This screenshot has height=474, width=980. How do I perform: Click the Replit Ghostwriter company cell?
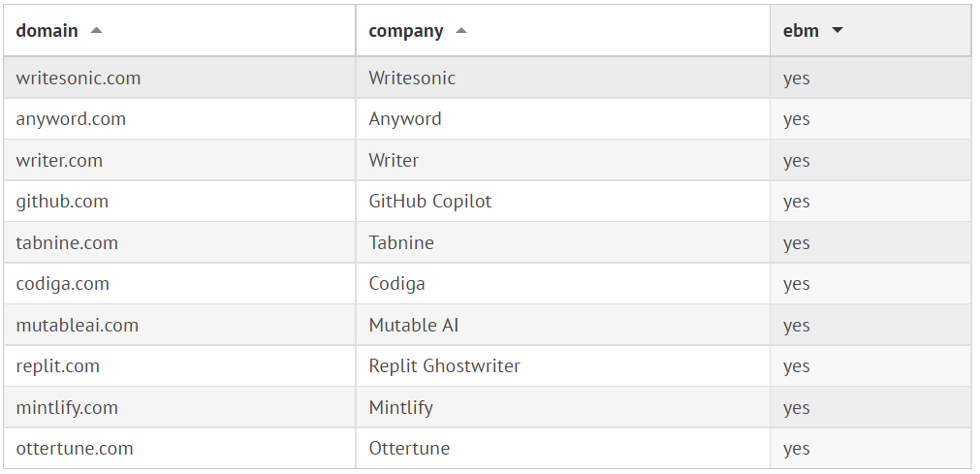[445, 366]
